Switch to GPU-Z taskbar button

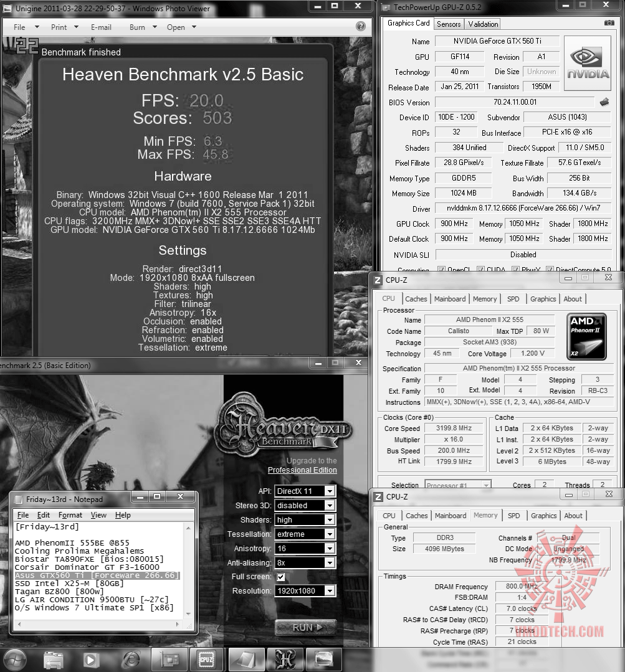169,659
